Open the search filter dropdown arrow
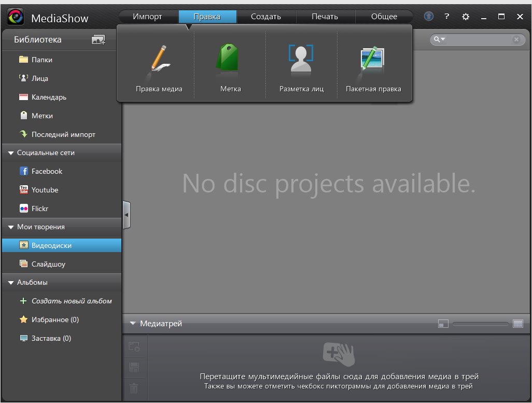The image size is (532, 403). pyautogui.click(x=440, y=39)
